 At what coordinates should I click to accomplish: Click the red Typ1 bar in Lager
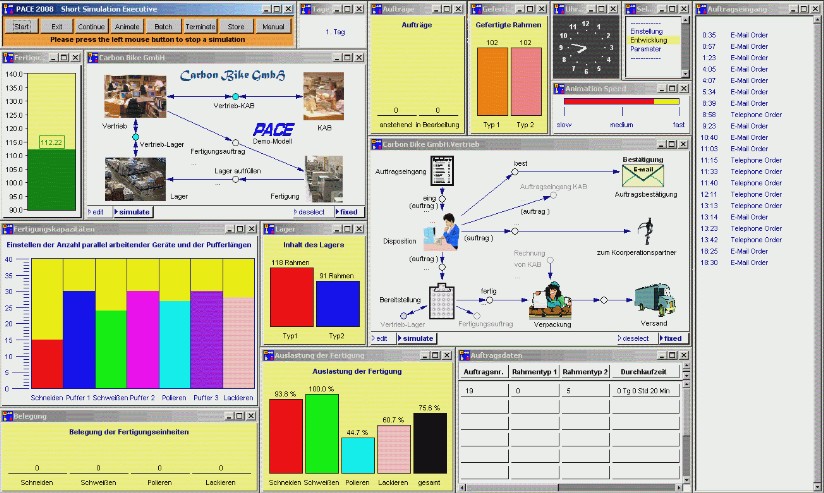(x=292, y=297)
